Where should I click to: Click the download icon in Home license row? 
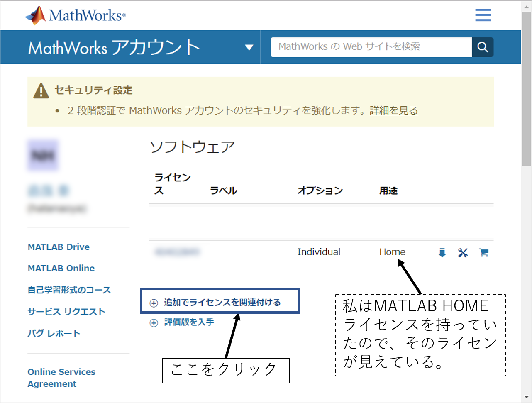coord(442,252)
